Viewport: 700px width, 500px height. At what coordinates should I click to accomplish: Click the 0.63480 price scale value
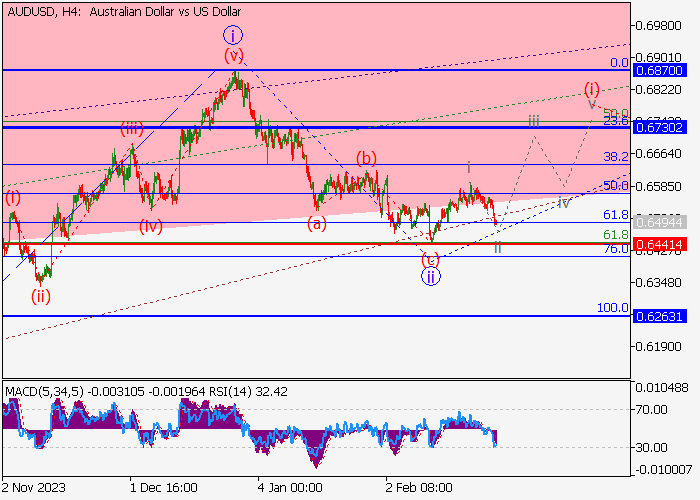point(658,283)
